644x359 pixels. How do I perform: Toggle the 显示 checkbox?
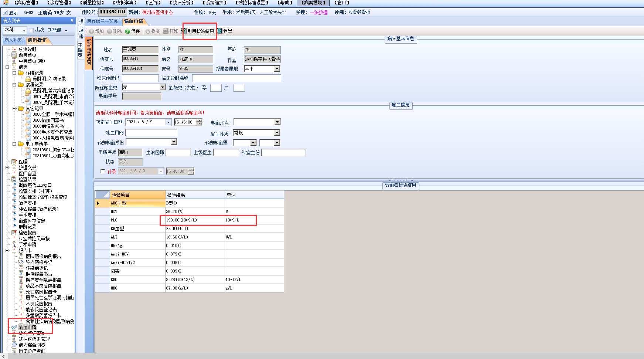coord(5,13)
